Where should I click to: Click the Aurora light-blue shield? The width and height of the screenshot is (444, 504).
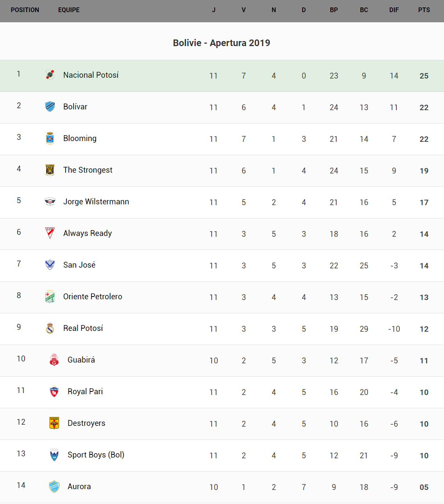coord(54,486)
